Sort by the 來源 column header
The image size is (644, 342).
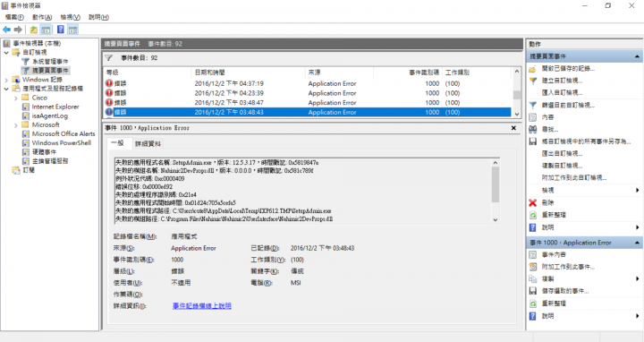[x=339, y=73]
